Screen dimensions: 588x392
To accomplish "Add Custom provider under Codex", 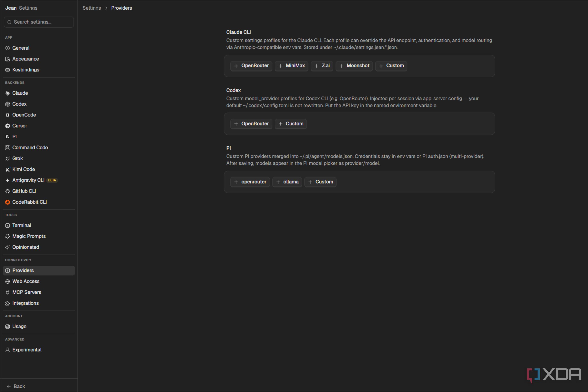I will (291, 124).
